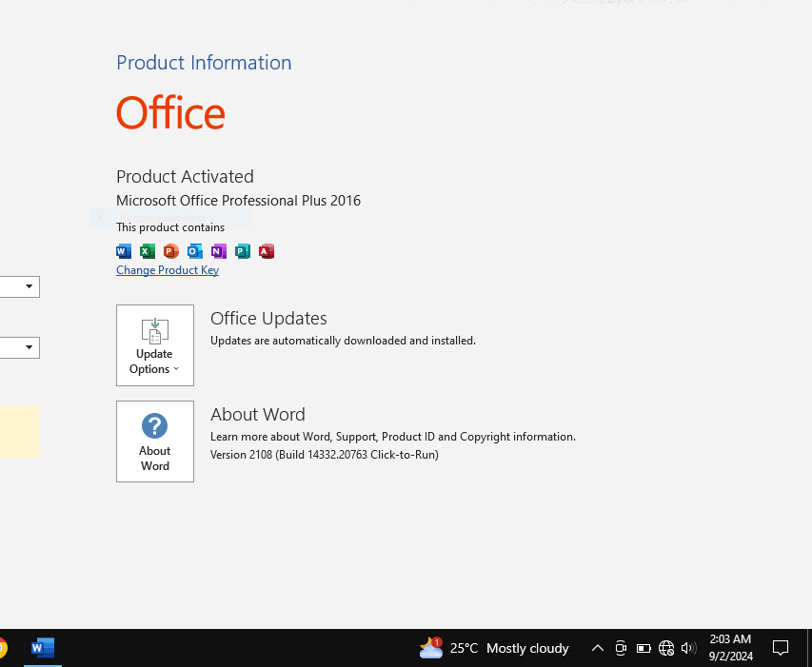Click the Word app icon under product contents
This screenshot has width=812, height=667.
[124, 251]
